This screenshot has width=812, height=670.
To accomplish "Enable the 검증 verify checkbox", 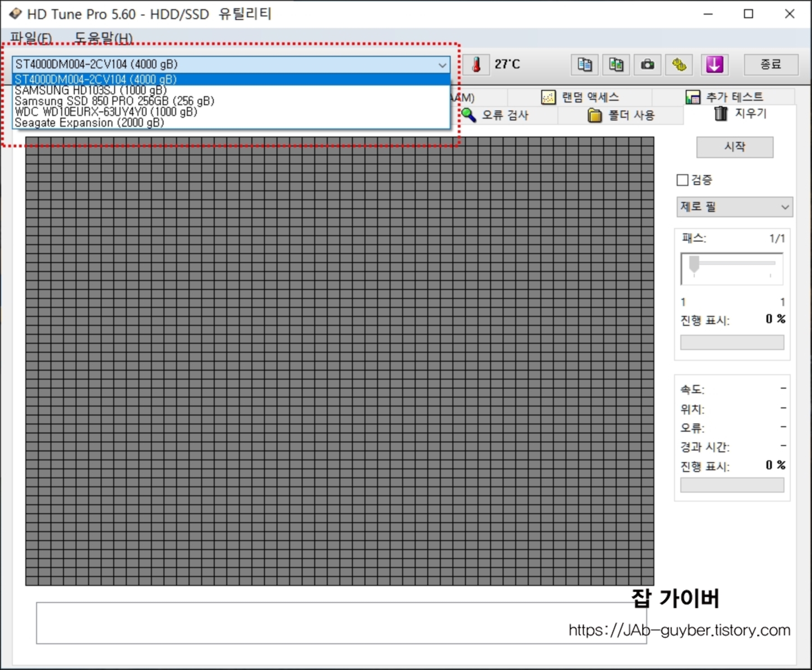I will click(x=683, y=180).
